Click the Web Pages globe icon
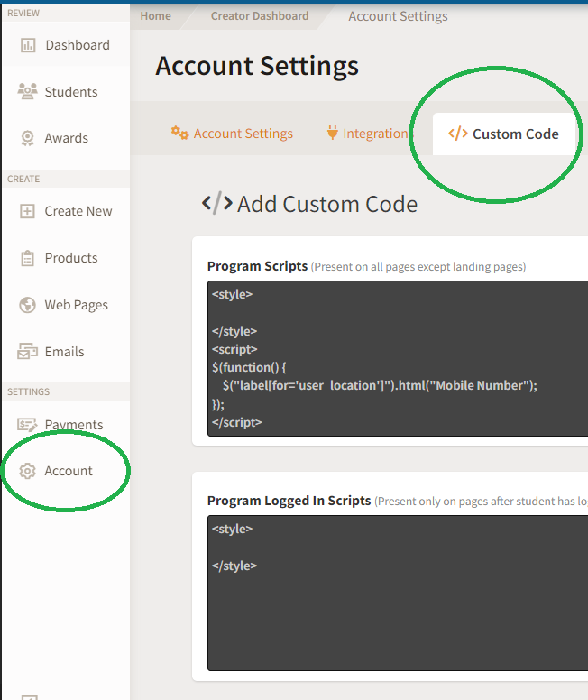588x700 pixels. pos(27,305)
